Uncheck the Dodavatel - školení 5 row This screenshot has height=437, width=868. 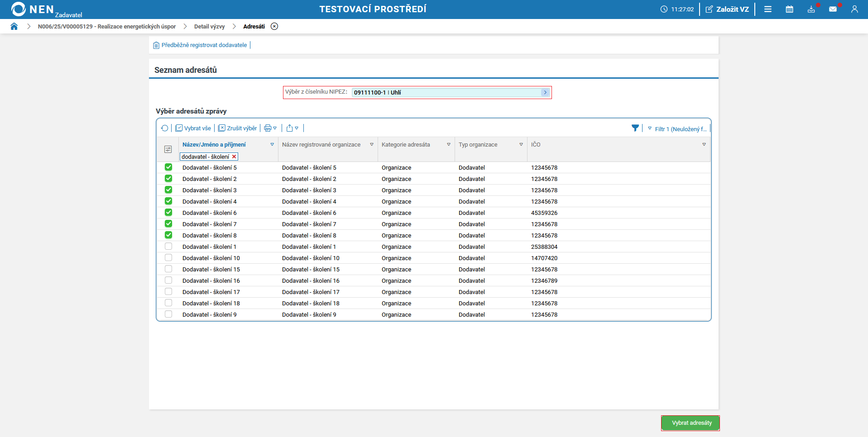pos(168,167)
